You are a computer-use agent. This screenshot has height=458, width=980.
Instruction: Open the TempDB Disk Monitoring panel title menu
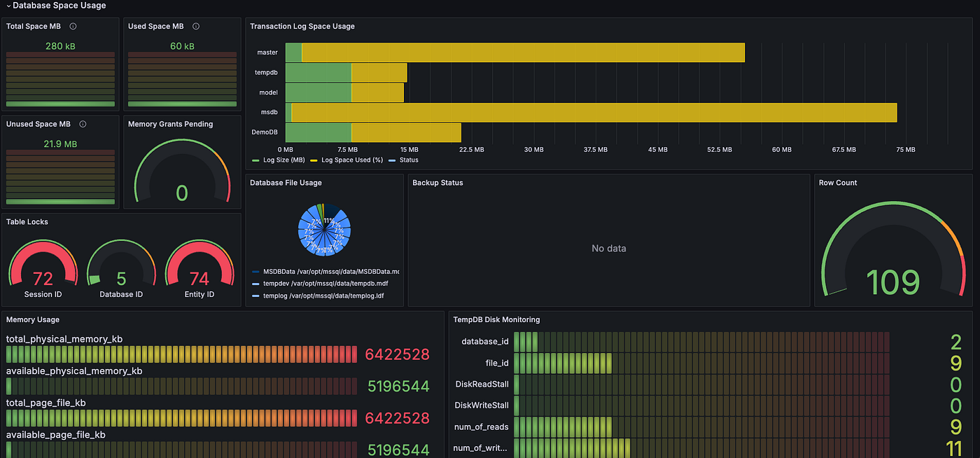[497, 319]
